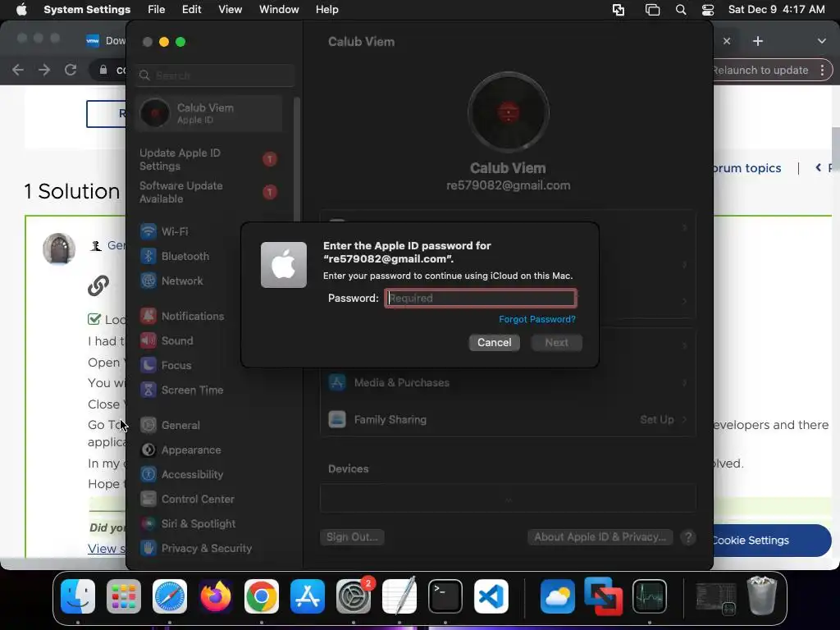840x630 pixels.
Task: Launch Firefox from the Dock
Action: click(216, 596)
